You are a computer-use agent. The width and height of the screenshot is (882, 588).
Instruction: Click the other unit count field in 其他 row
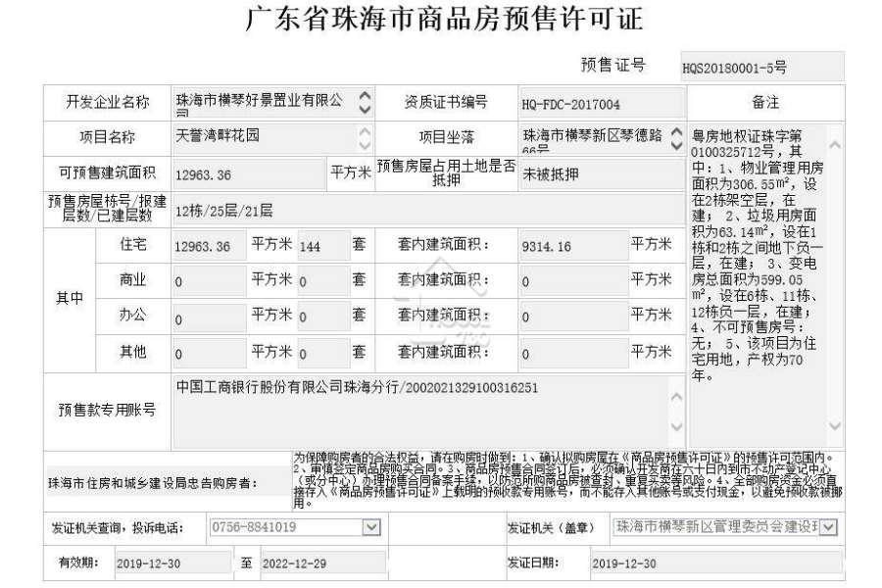point(323,354)
